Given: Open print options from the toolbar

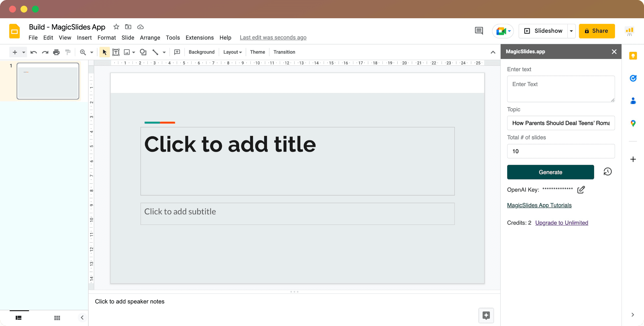Looking at the screenshot, I should [56, 52].
